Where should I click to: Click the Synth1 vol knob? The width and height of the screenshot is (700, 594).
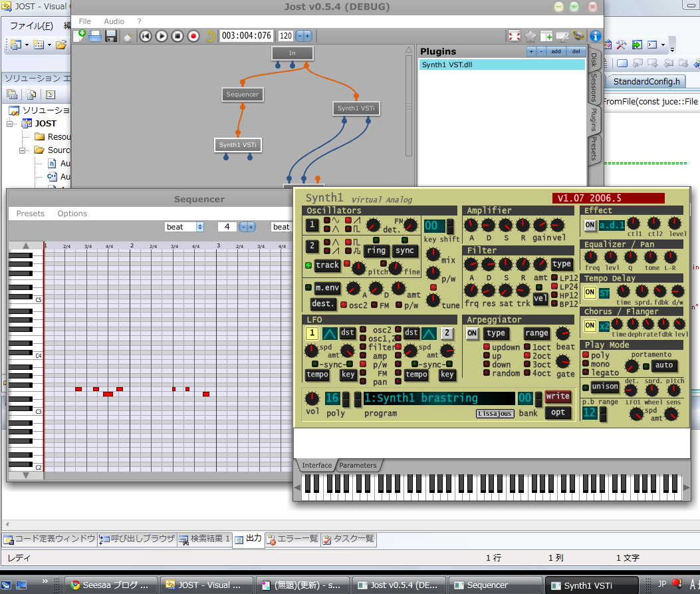(312, 398)
